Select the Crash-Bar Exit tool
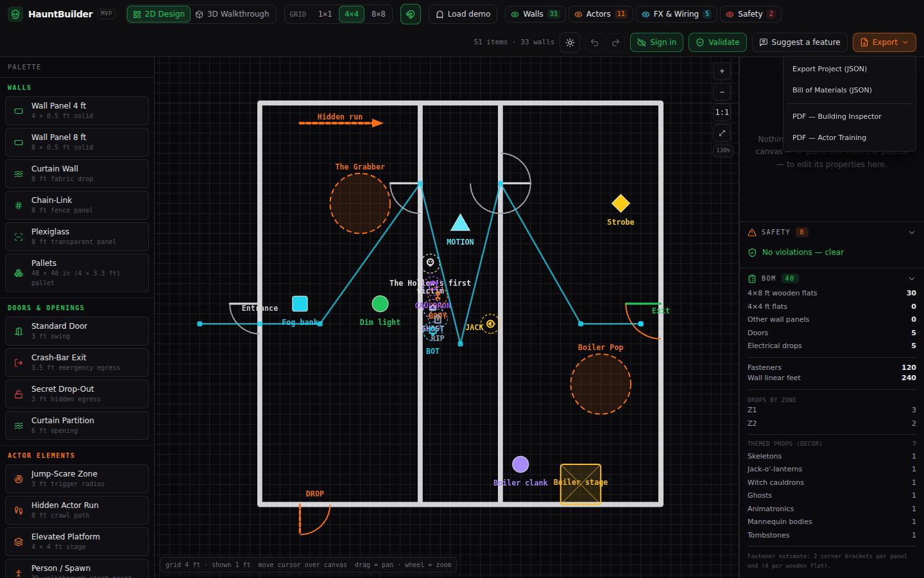Image resolution: width=924 pixels, height=578 pixels. pos(77,362)
